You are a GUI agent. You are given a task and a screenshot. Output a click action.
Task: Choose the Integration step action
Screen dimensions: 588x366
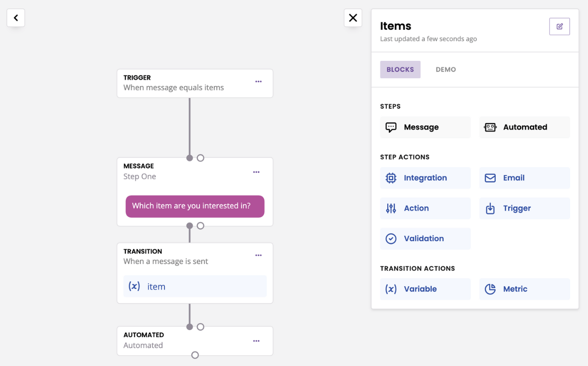pyautogui.click(x=425, y=178)
